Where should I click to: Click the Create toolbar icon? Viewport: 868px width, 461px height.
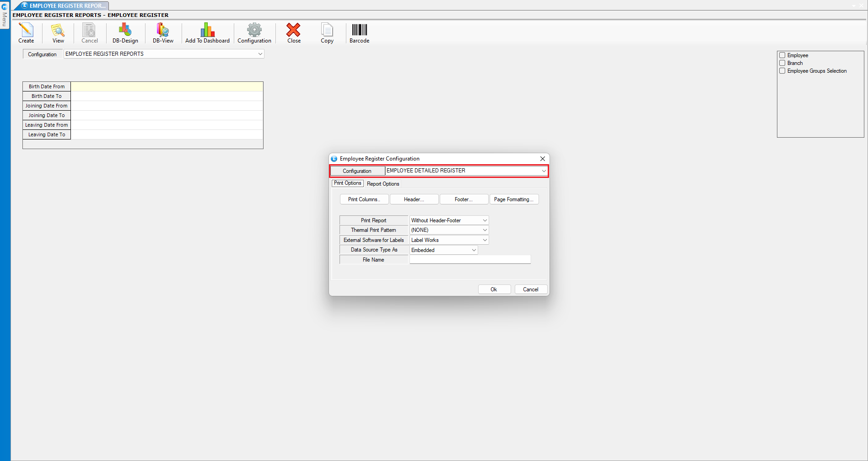(26, 31)
